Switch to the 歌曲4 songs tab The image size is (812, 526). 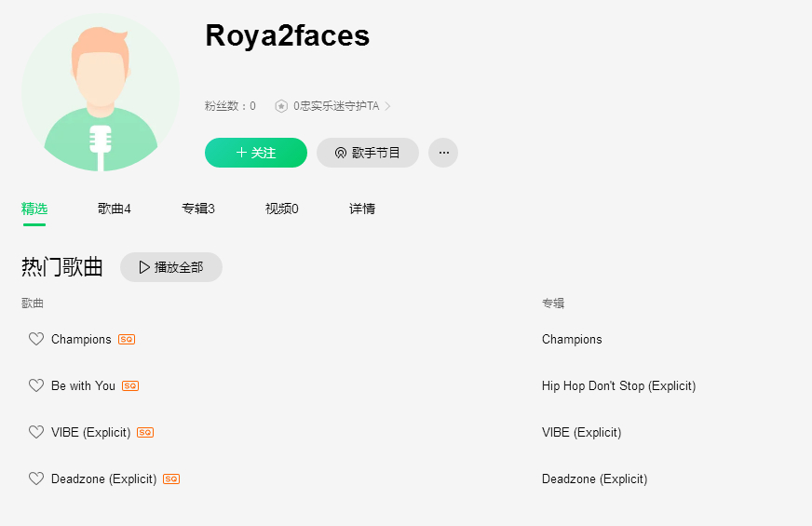pyautogui.click(x=115, y=209)
